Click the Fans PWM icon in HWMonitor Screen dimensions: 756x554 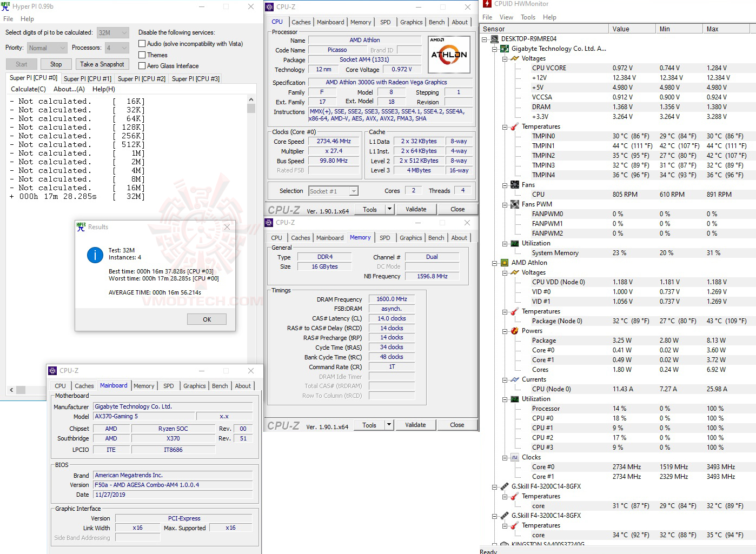[x=515, y=204]
